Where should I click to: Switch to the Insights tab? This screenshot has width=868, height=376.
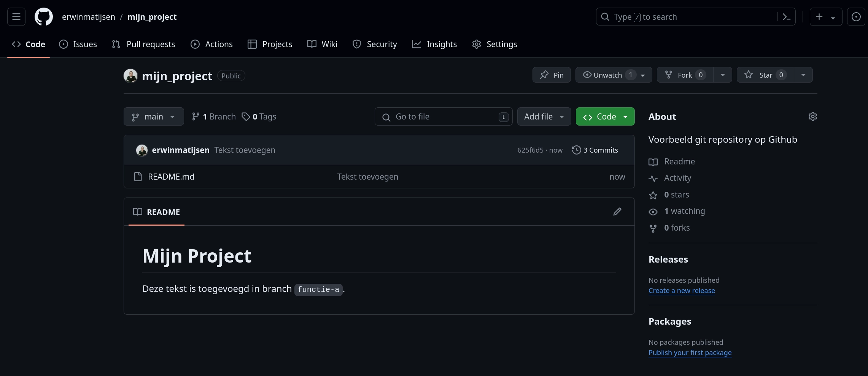click(x=434, y=44)
